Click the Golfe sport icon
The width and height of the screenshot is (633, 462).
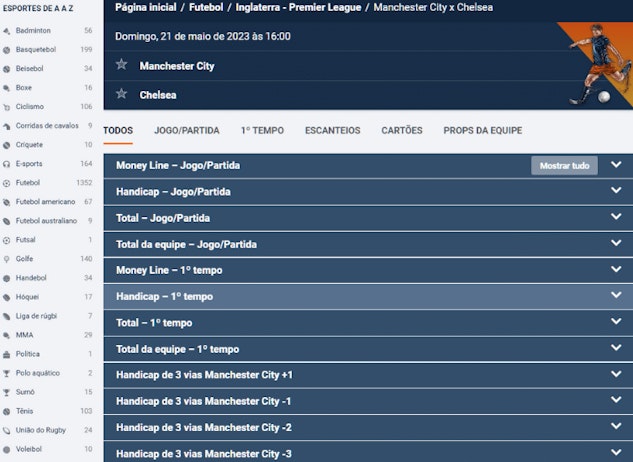[x=7, y=259]
